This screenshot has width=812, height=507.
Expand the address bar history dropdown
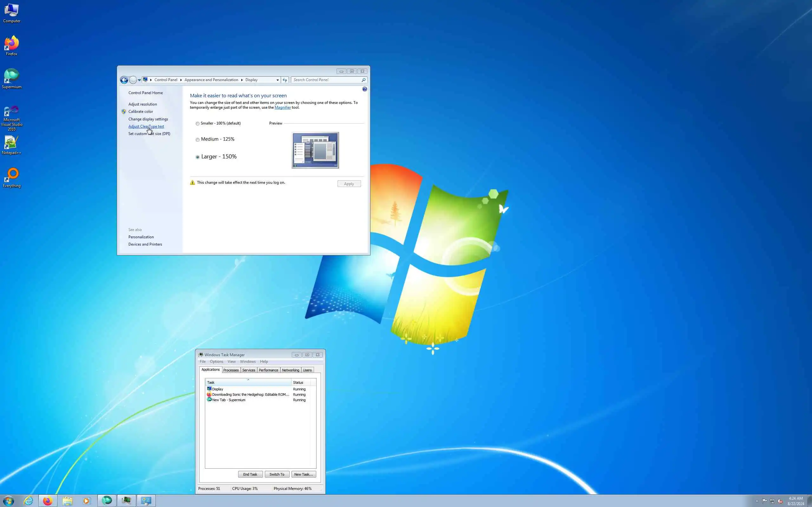tap(278, 80)
